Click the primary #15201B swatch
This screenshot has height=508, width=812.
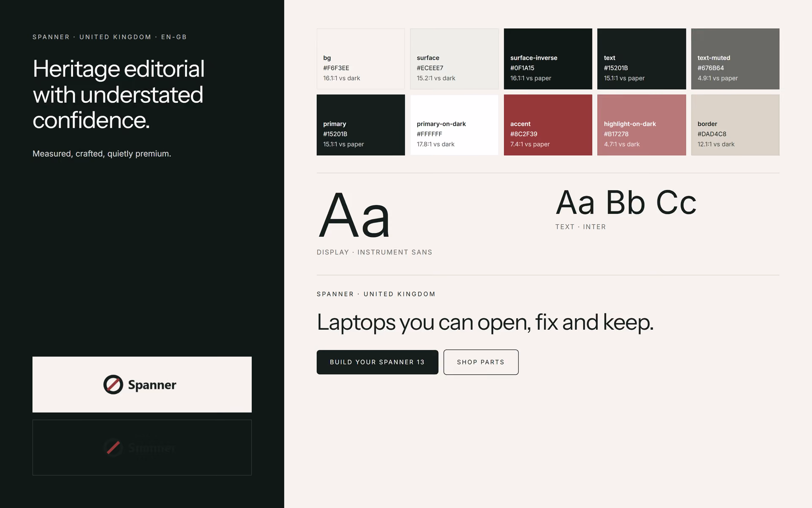(x=361, y=125)
